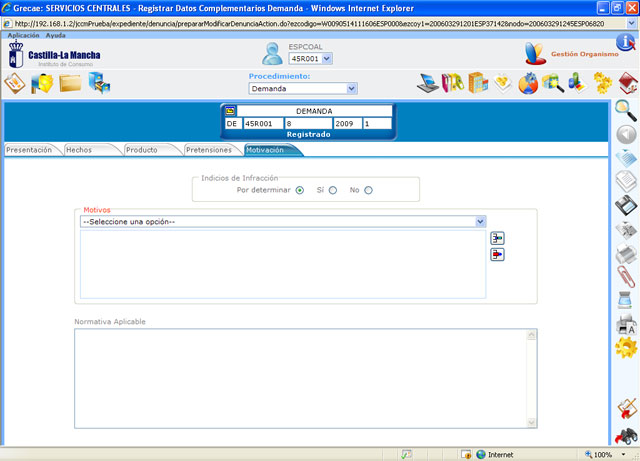Click the paperclip attachment icon
The image size is (640, 461).
point(626,275)
